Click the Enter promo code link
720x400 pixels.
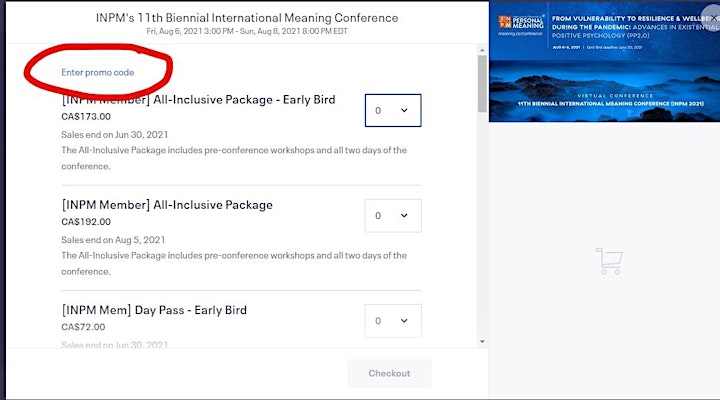pyautogui.click(x=97, y=73)
